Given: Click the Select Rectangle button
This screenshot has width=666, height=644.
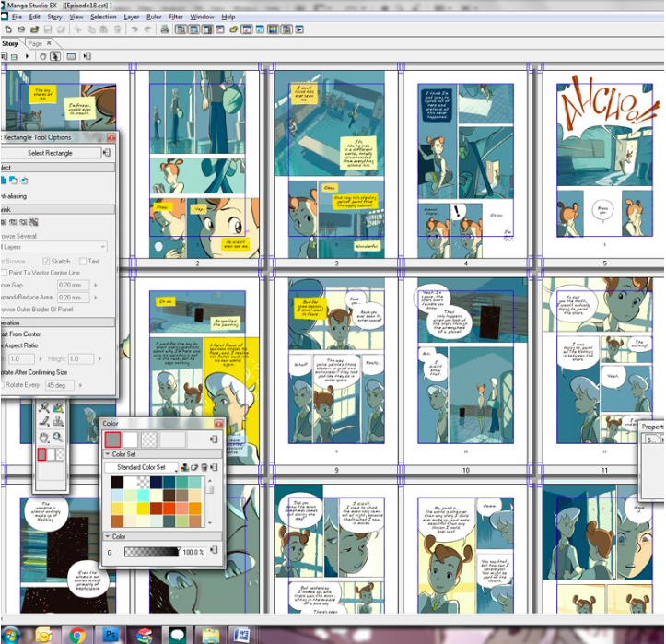Looking at the screenshot, I should [50, 153].
